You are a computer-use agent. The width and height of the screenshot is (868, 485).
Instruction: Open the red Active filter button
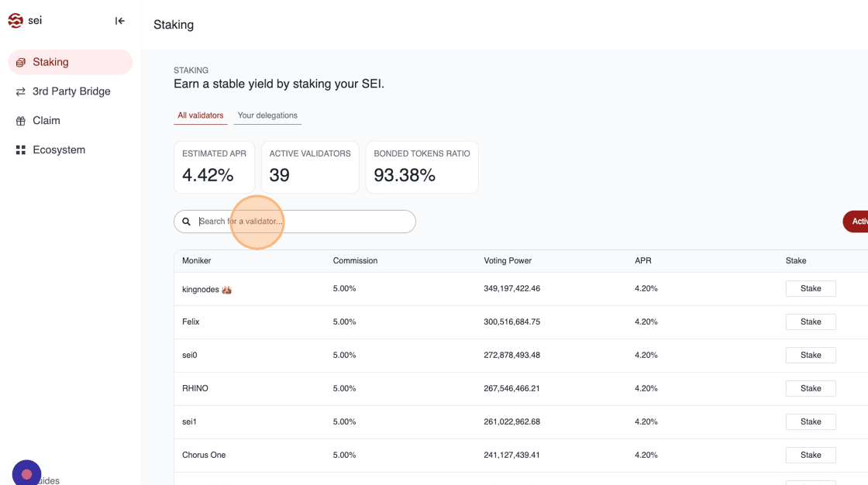(856, 222)
